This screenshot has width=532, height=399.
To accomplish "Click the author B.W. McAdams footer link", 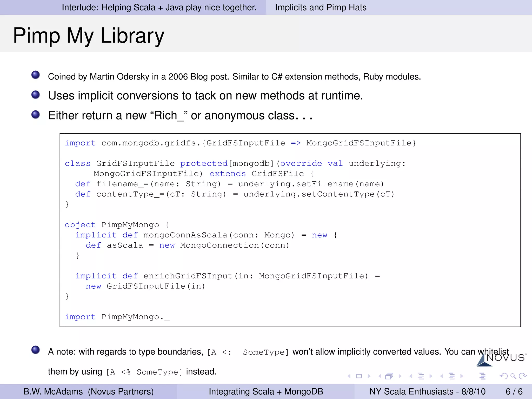I will 89,391.
